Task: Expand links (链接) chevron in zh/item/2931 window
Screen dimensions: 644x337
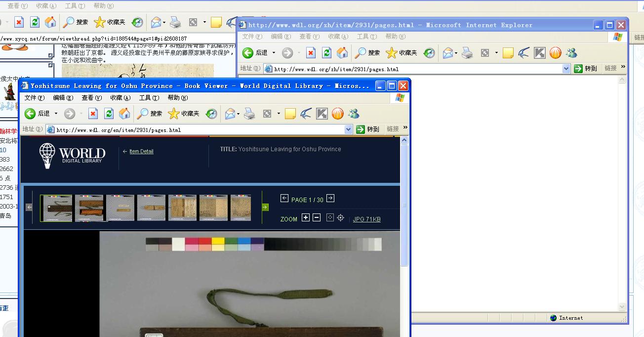Action: point(623,67)
